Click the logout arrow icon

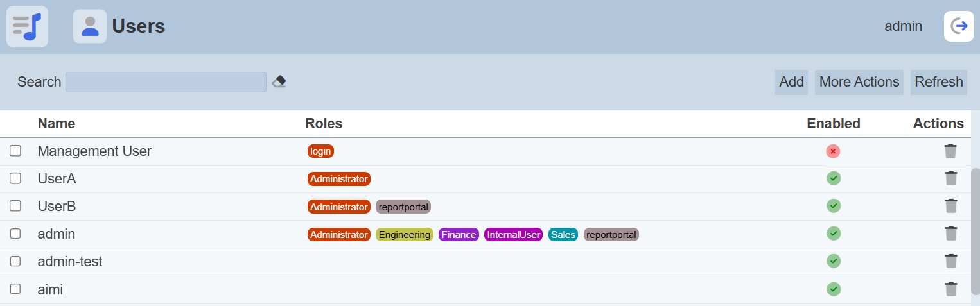(959, 26)
